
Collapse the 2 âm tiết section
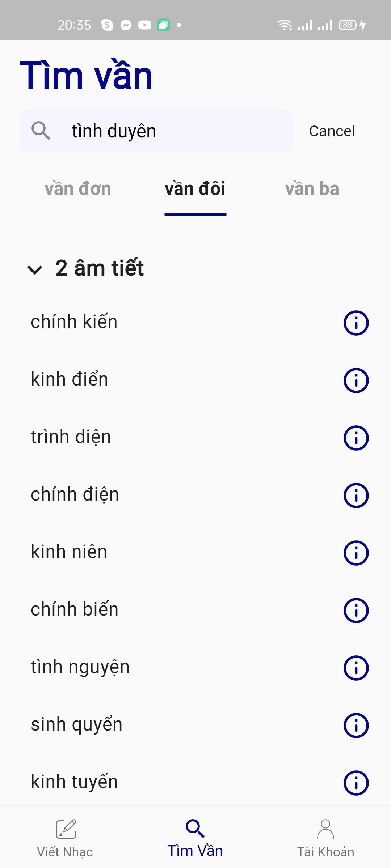[35, 269]
